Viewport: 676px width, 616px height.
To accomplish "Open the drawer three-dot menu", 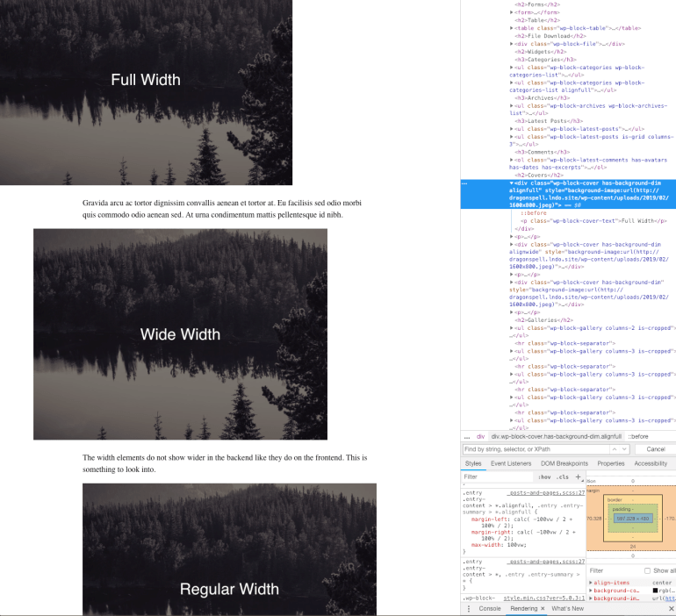I will click(469, 609).
